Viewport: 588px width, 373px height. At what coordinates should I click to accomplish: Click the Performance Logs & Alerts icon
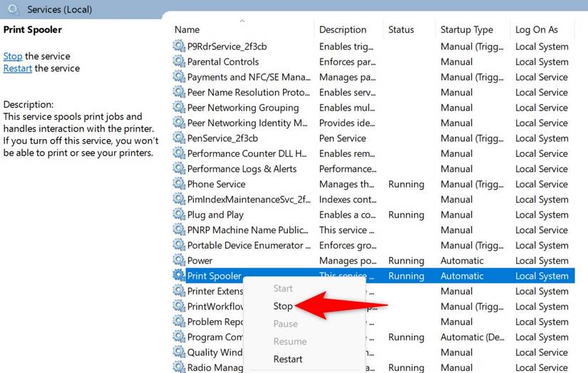click(178, 169)
